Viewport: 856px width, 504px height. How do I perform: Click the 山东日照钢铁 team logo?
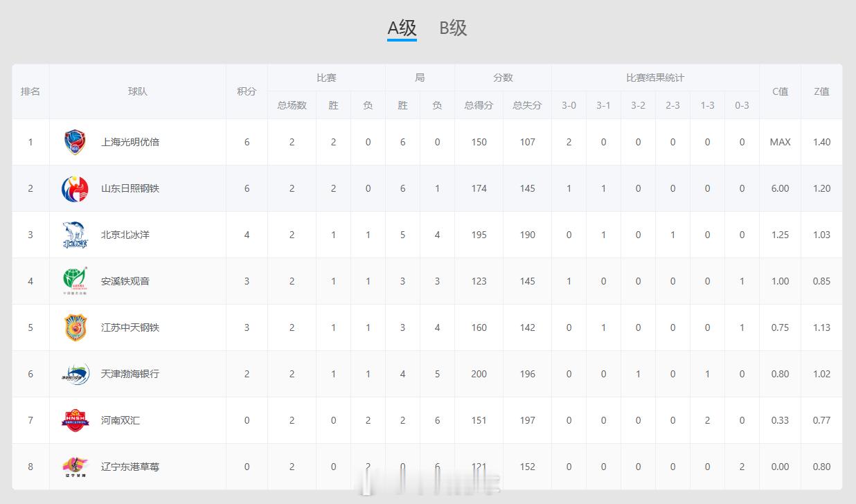tap(75, 188)
